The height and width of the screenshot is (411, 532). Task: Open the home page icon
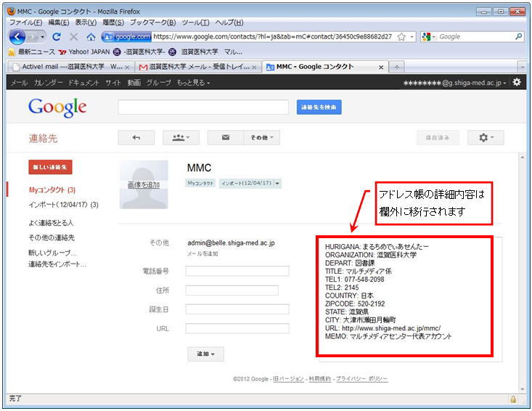click(x=91, y=36)
